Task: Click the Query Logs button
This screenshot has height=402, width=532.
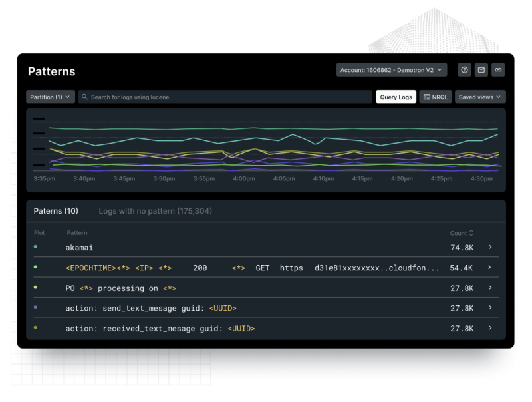Action: (x=396, y=97)
